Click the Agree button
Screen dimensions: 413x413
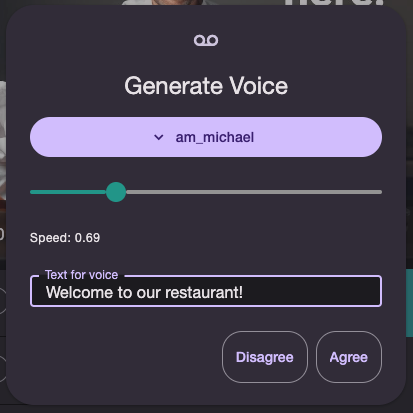349,357
